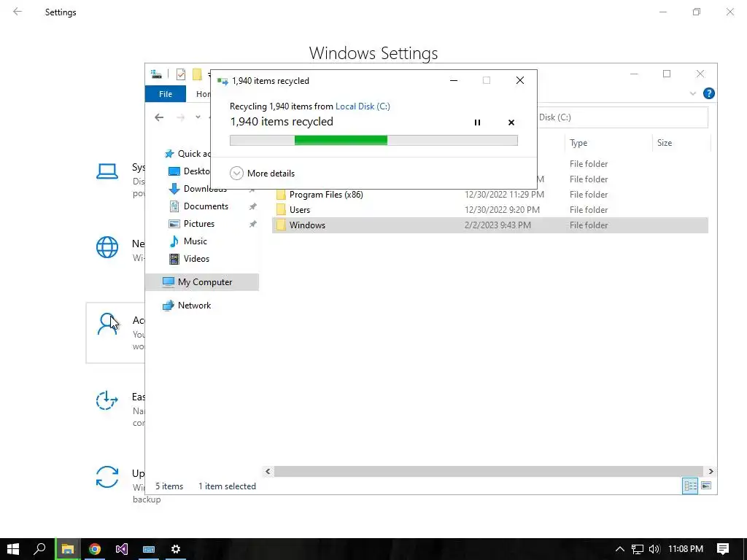Open the Windows Start menu
Image resolution: width=747 pixels, height=560 pixels.
click(x=13, y=549)
